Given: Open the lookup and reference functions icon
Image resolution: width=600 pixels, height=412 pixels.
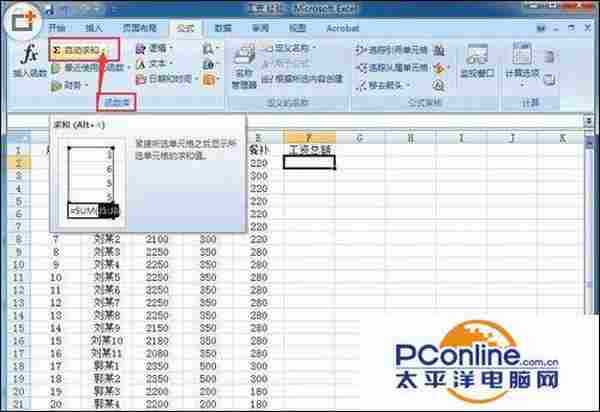Looking at the screenshot, I should [210, 49].
